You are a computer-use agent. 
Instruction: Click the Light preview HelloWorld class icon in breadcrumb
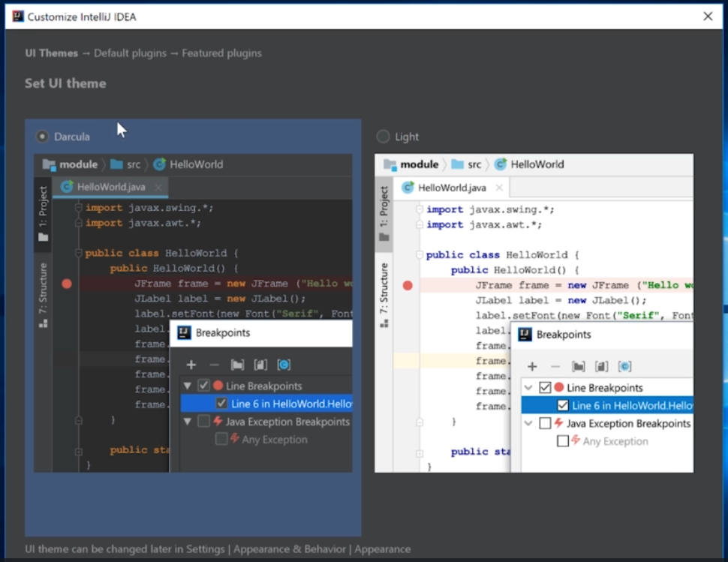(x=501, y=164)
